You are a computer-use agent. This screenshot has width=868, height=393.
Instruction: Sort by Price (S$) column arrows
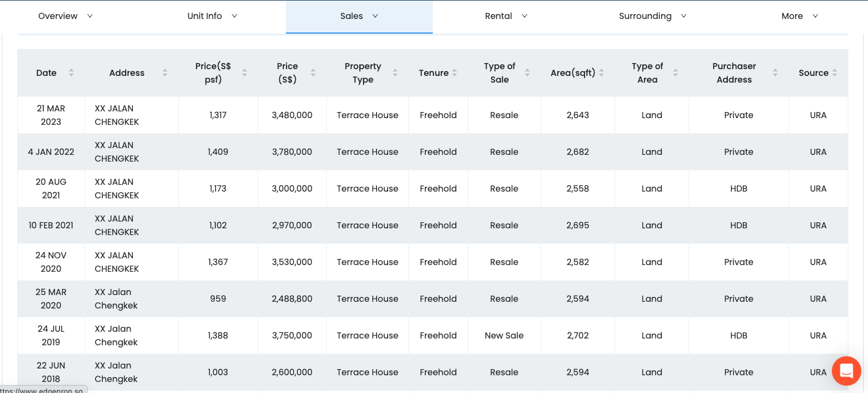click(313, 73)
